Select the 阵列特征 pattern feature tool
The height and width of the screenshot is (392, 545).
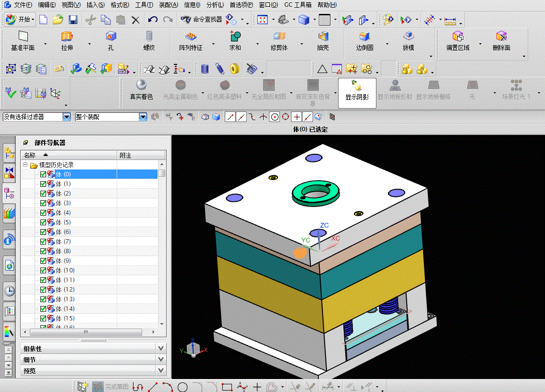191,41
